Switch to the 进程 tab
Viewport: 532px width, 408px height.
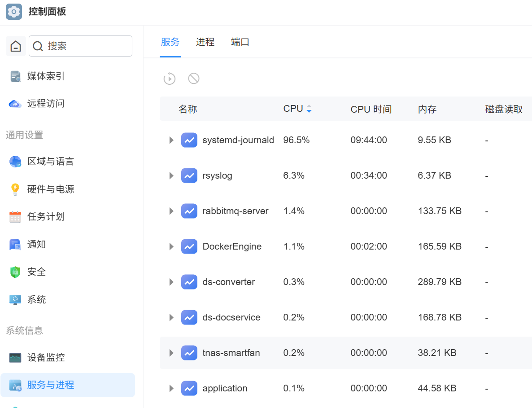point(205,42)
